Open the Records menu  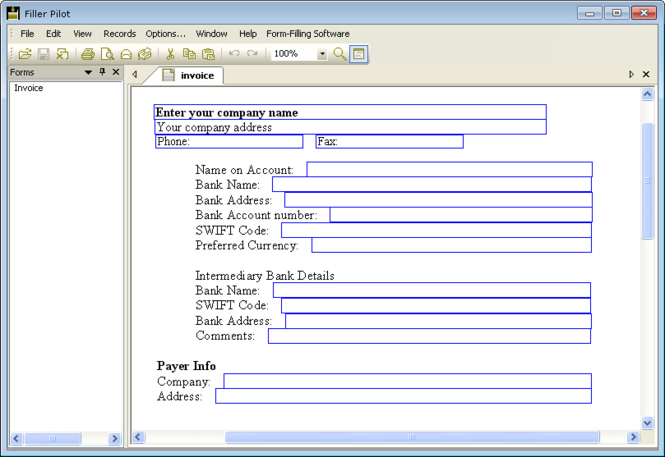pyautogui.click(x=120, y=33)
